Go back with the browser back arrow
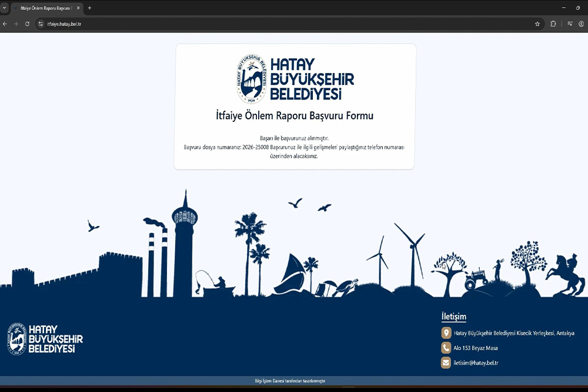The image size is (588, 392). (5, 24)
